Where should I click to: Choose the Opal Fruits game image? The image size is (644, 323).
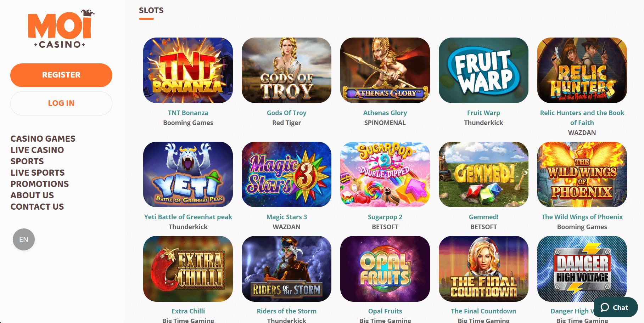coord(385,269)
